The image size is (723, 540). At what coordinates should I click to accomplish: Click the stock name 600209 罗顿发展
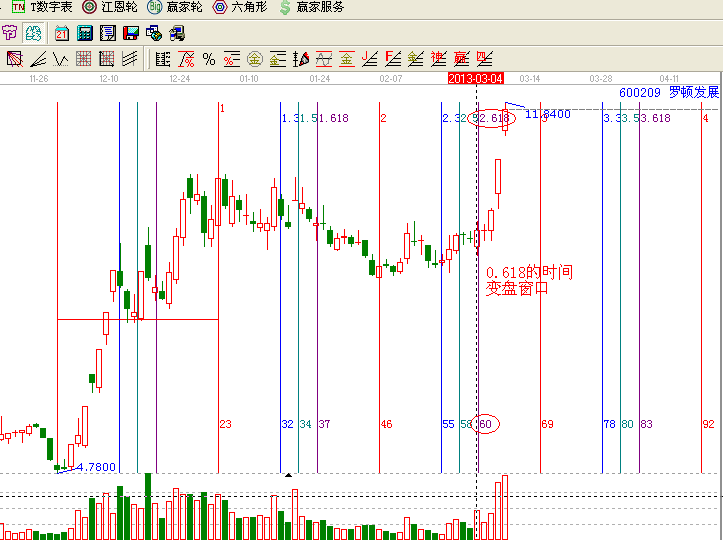(668, 92)
